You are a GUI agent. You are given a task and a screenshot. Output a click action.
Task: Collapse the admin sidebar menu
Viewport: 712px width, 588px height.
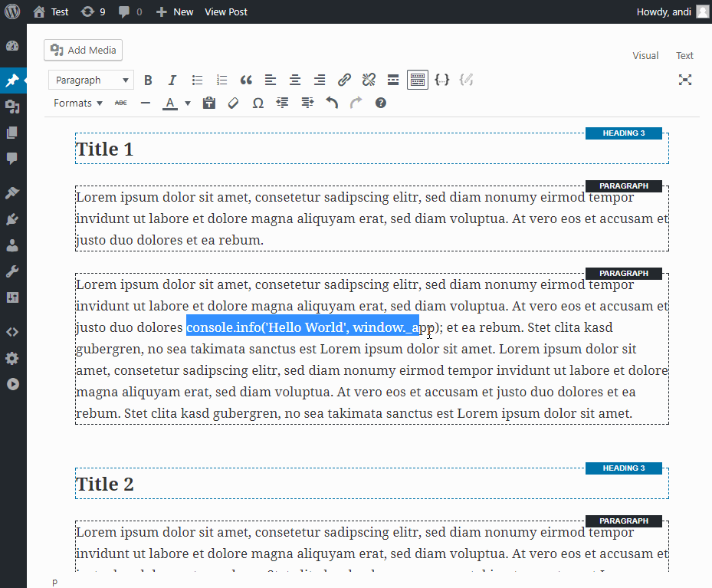click(12, 384)
